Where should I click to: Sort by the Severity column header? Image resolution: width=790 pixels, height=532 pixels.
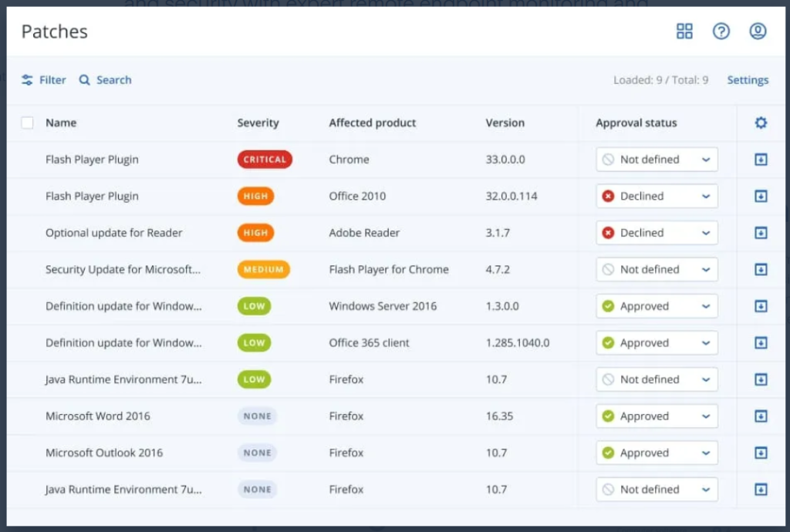(x=258, y=123)
